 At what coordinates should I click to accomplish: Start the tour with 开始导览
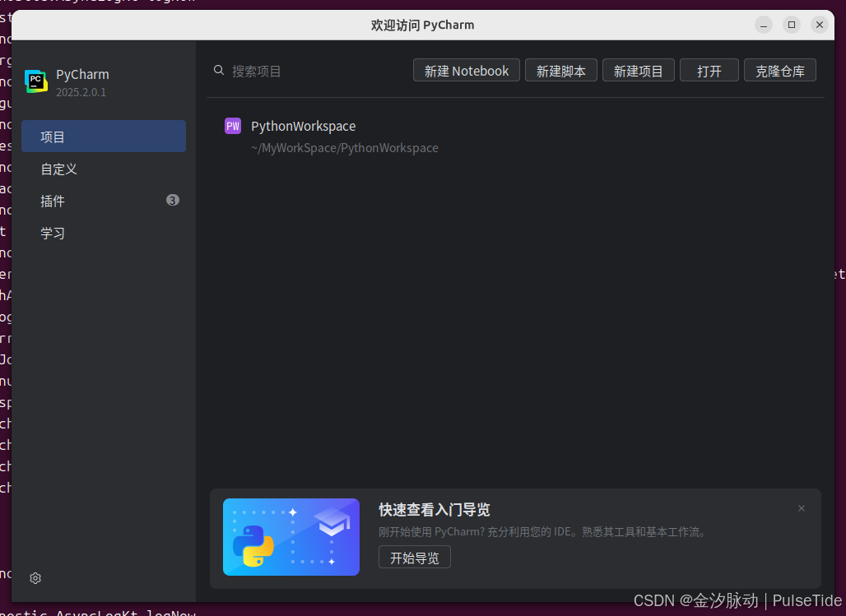coord(415,557)
